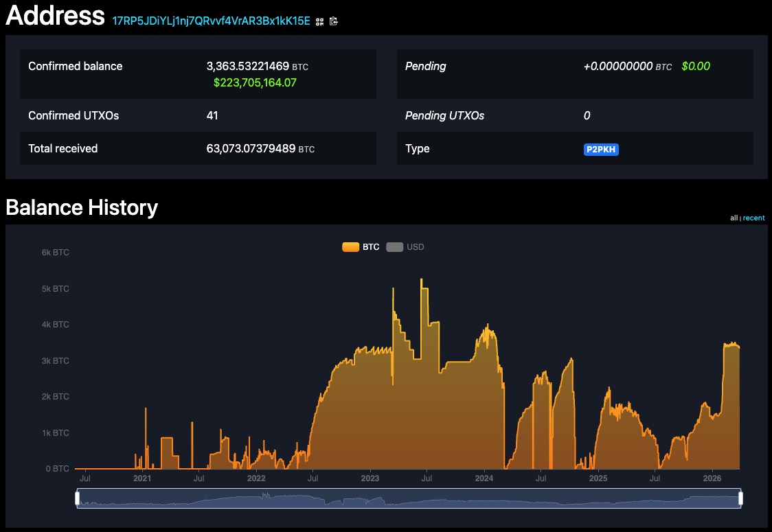This screenshot has height=532, width=772.
Task: Click the early 2026 plateau near 3.4k BTC
Action: (731, 345)
